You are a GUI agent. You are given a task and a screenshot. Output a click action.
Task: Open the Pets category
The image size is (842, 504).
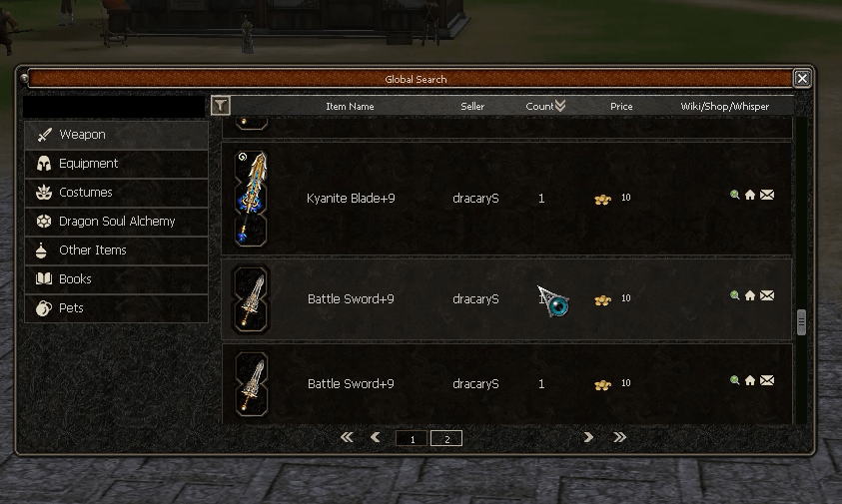116,308
